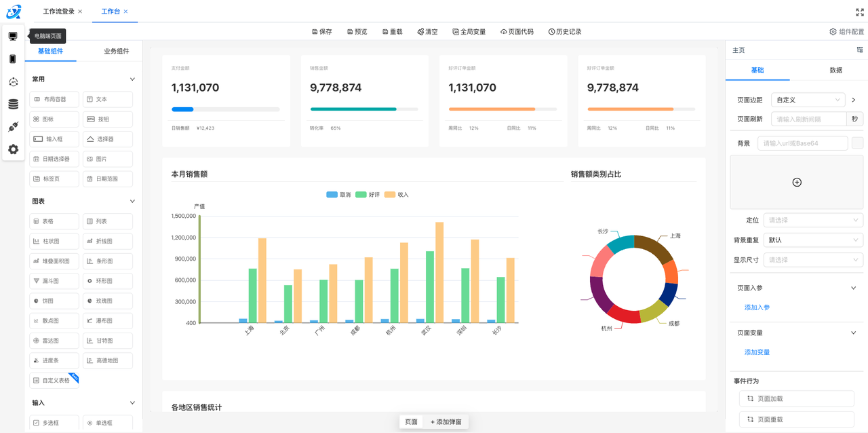868x433 pixels.
Task: Switch to the 数据 tab in right panel
Action: (x=835, y=71)
